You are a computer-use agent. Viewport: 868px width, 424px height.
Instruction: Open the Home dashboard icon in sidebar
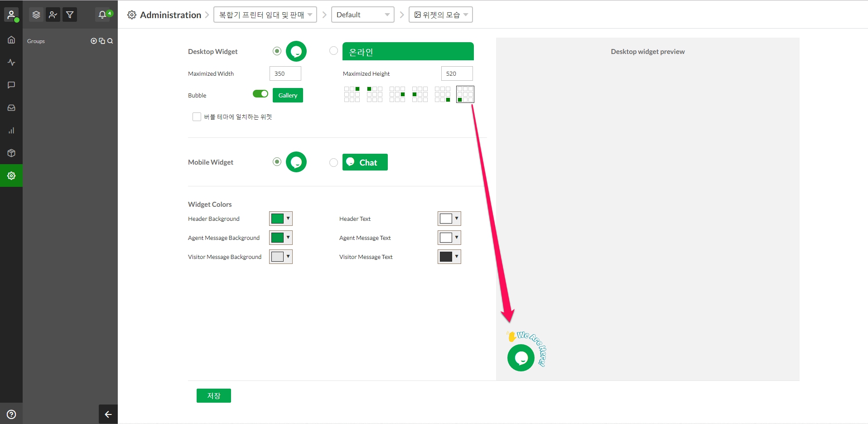click(11, 40)
